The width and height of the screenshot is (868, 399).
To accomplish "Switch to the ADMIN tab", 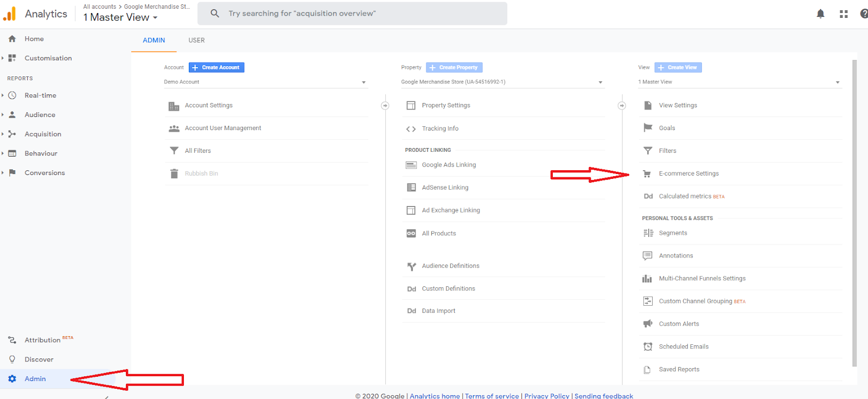I will (154, 40).
